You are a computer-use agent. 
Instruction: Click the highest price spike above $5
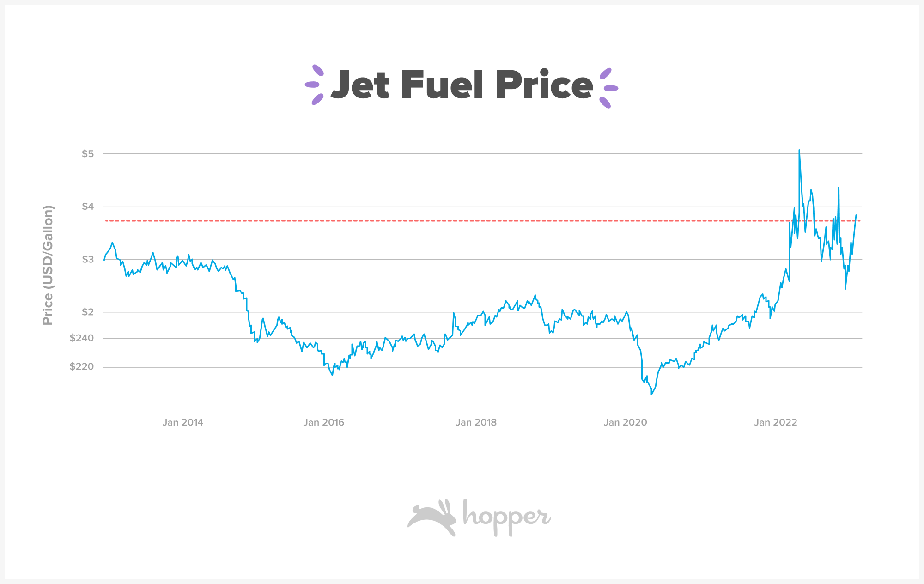pyautogui.click(x=799, y=151)
